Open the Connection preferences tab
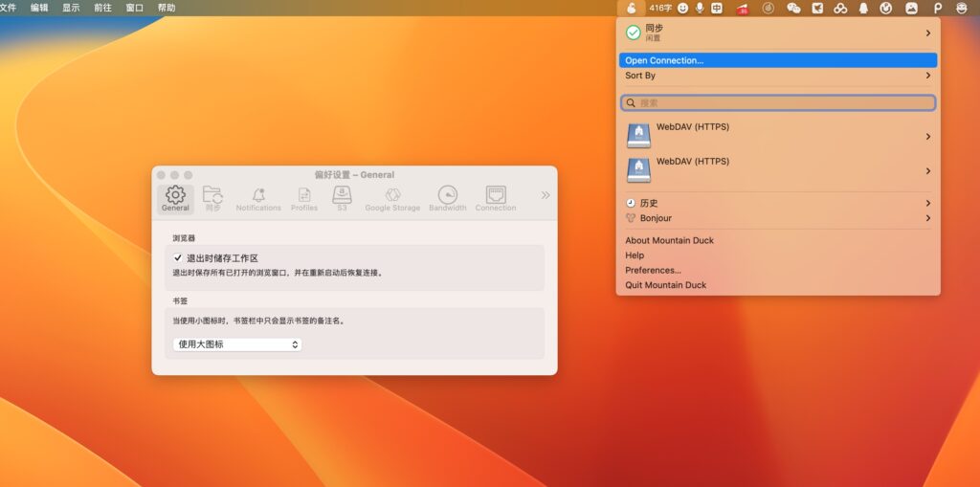 point(496,199)
